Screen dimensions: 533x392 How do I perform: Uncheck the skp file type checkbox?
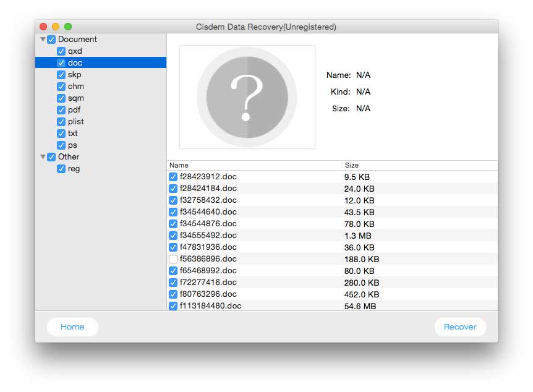pos(61,75)
